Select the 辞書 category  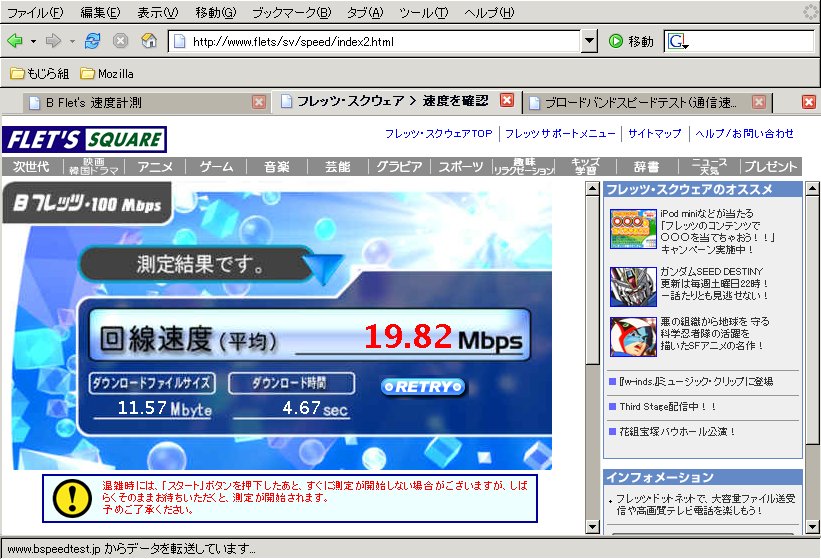pyautogui.click(x=647, y=166)
